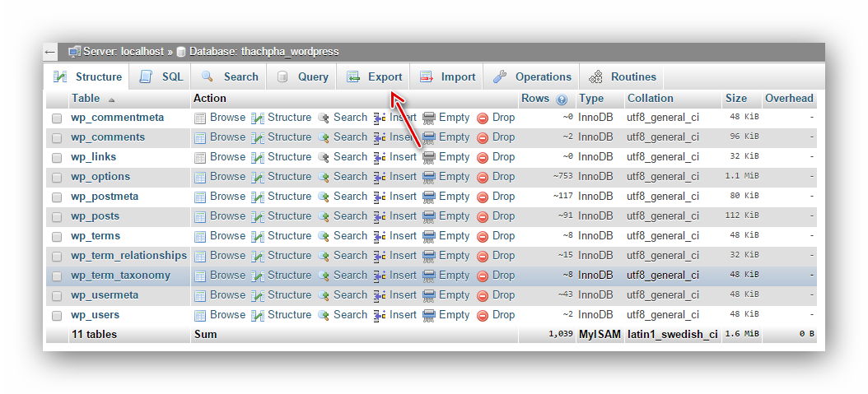This screenshot has height=394, width=868.
Task: Click the Browse icon for wp_commentmeta
Action: click(x=200, y=118)
